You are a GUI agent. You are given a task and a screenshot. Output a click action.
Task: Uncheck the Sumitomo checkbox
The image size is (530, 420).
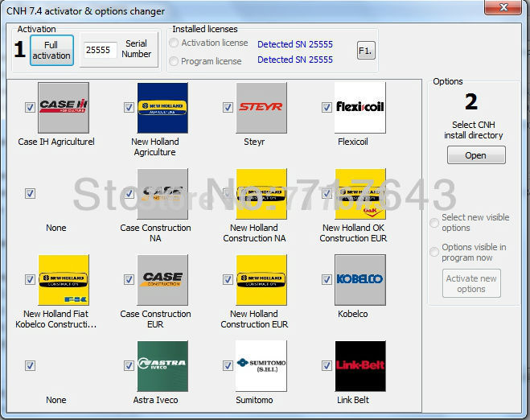pyautogui.click(x=228, y=365)
